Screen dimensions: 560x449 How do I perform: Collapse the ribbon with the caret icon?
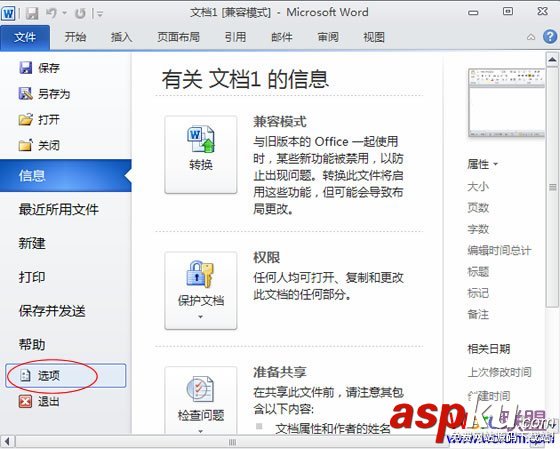pos(531,37)
